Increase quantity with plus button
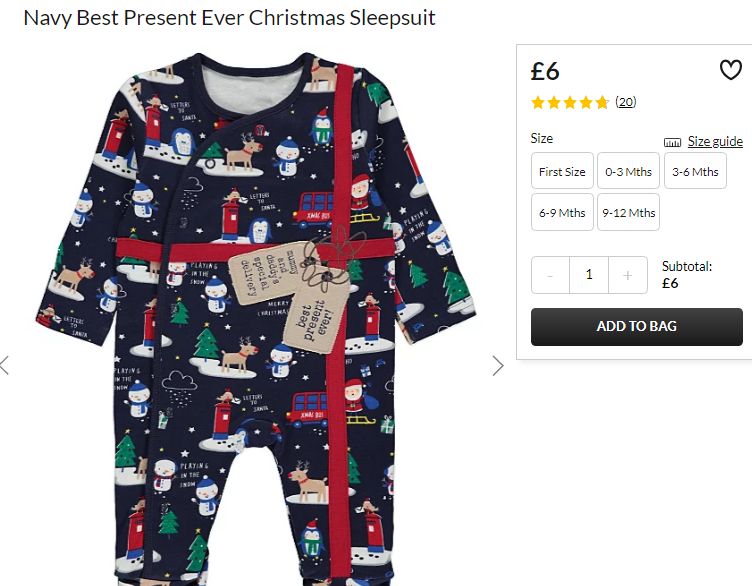This screenshot has width=752, height=586. [627, 275]
